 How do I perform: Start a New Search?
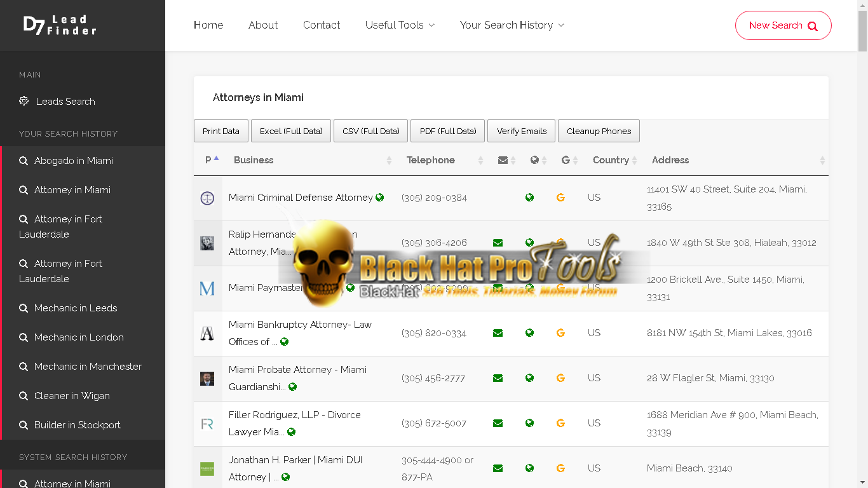point(783,25)
